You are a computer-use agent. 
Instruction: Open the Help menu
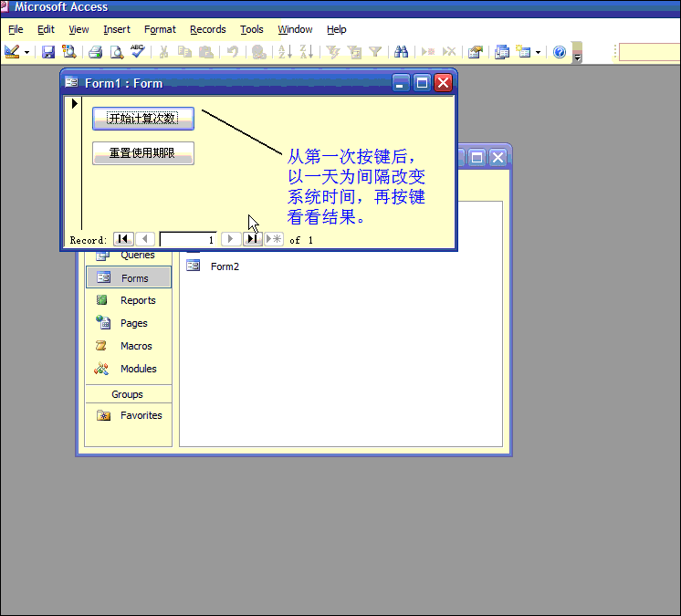(337, 29)
